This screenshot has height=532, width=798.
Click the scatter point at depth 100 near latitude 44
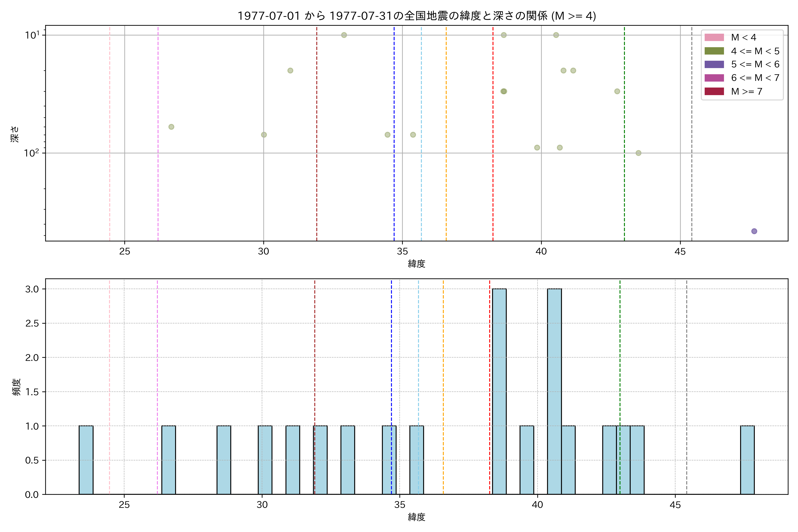(x=639, y=153)
